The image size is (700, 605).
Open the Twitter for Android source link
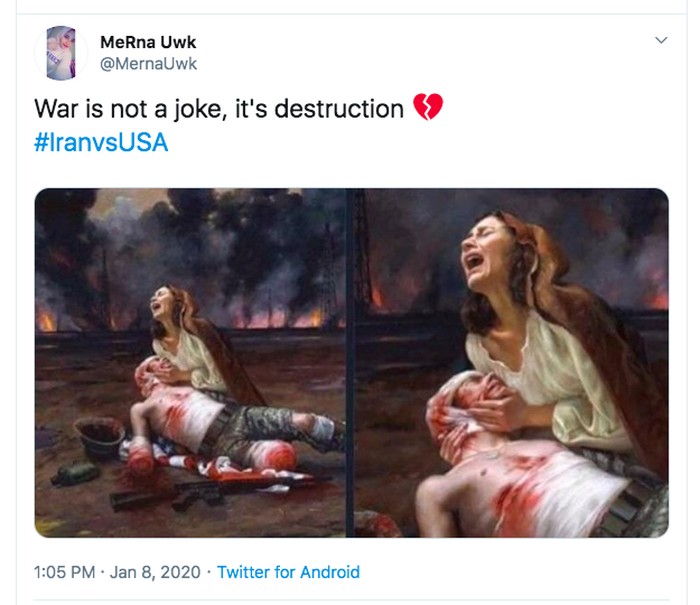coord(288,573)
